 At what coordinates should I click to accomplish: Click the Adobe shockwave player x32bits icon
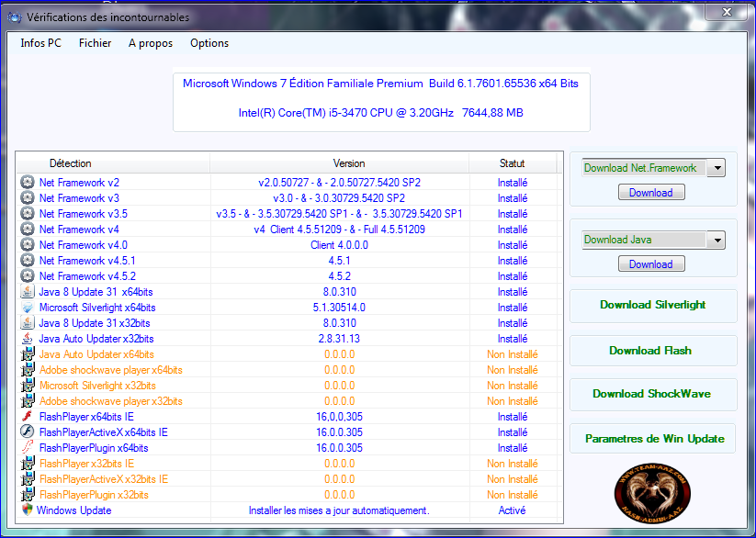point(28,400)
